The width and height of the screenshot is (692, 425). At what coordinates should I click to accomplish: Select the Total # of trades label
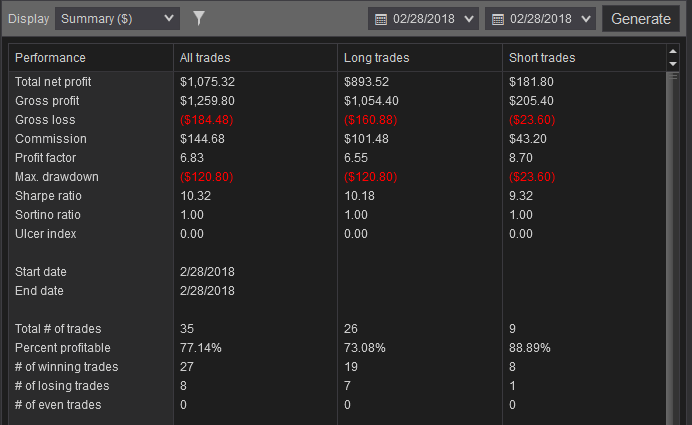pos(58,328)
